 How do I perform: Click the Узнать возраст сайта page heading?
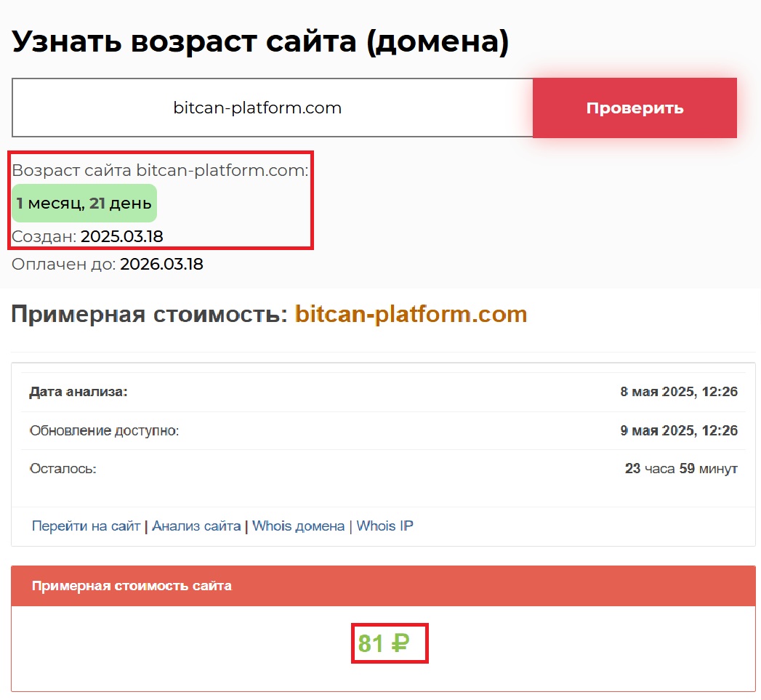(x=260, y=42)
